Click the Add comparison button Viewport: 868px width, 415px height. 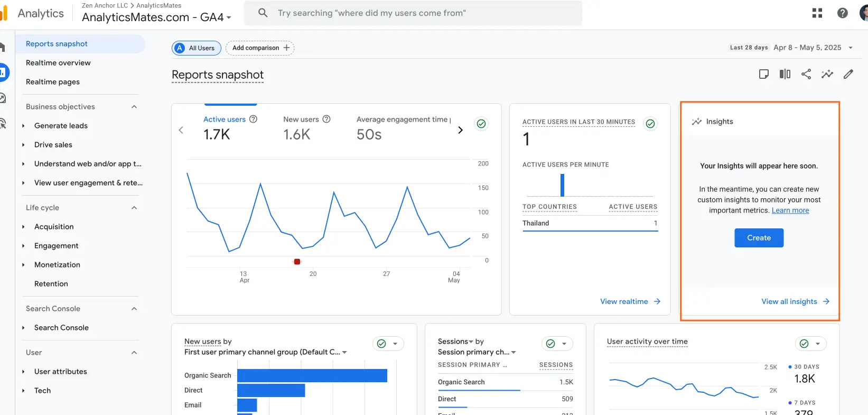[260, 48]
